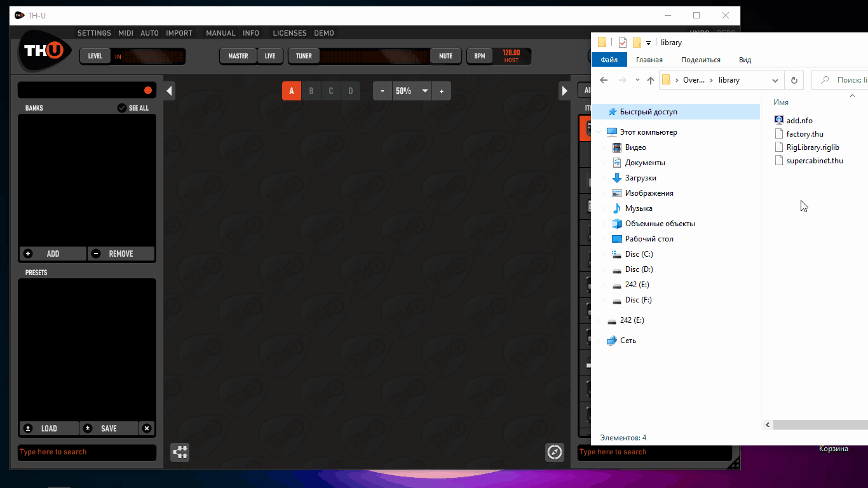868x488 pixels.
Task: Click the red record dot in preset bar
Action: [x=148, y=90]
